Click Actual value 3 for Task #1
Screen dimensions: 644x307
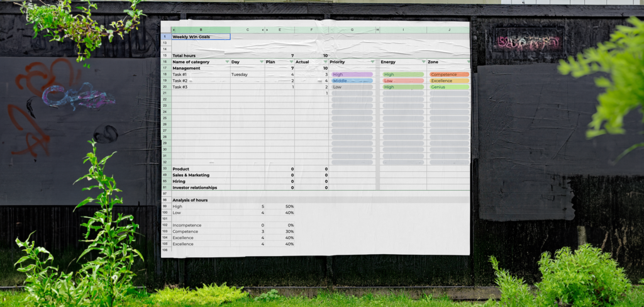[311, 75]
